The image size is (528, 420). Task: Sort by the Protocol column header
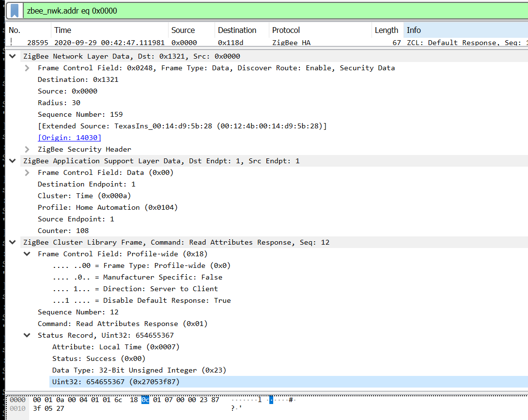click(320, 31)
